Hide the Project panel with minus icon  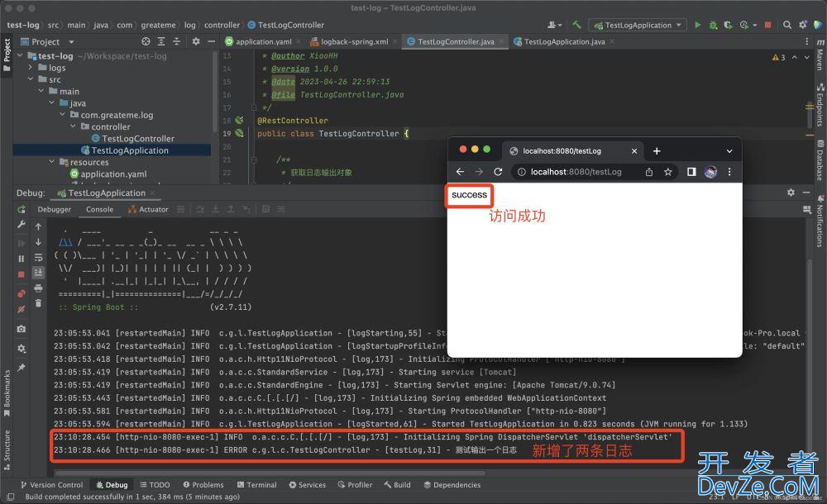[211, 41]
